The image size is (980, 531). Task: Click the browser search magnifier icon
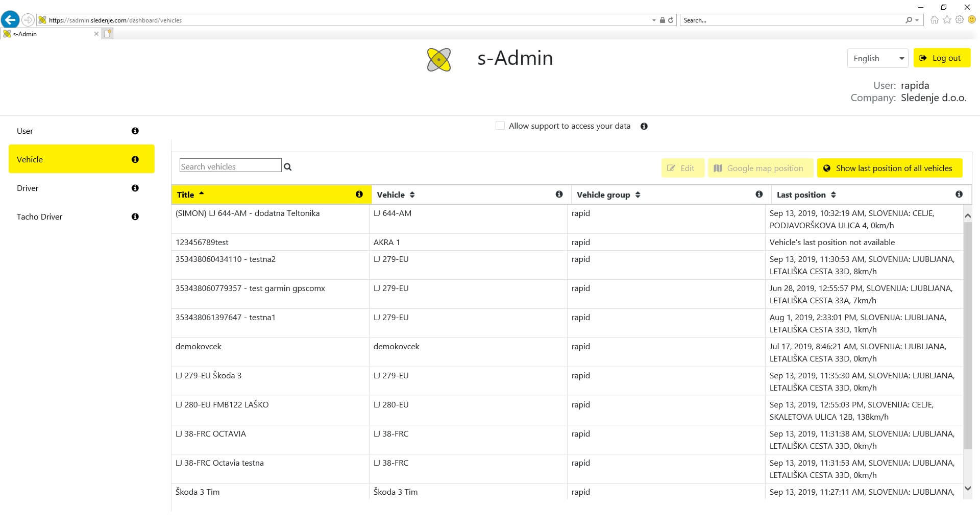pyautogui.click(x=909, y=20)
